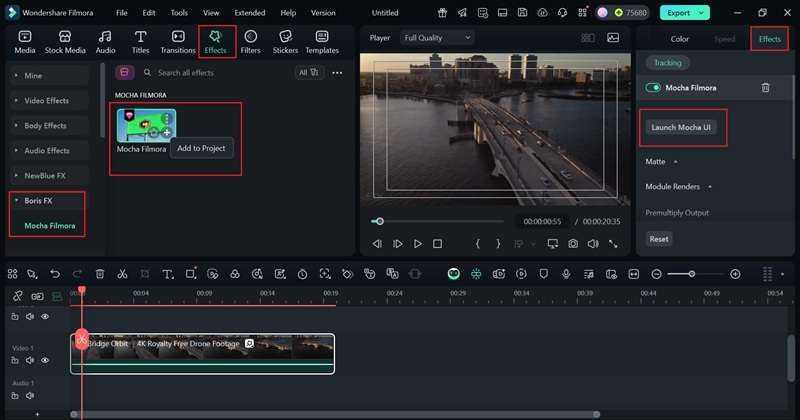800x420 pixels.
Task: Select the Tracking pill button
Action: (x=667, y=63)
